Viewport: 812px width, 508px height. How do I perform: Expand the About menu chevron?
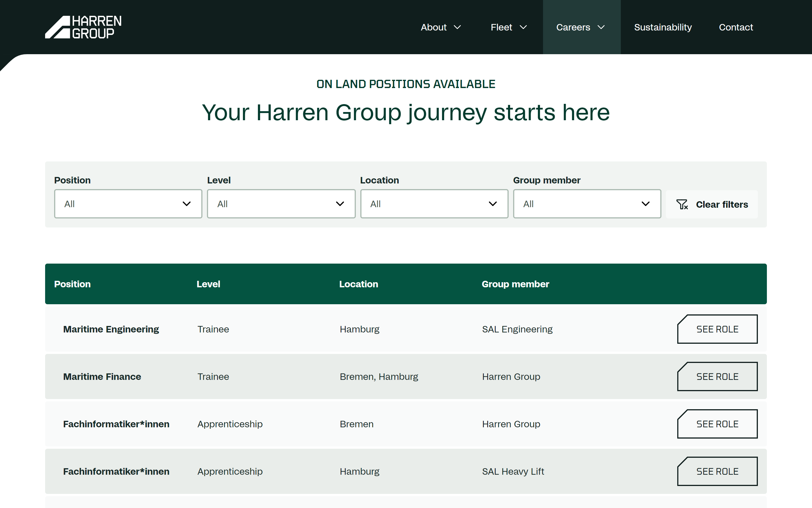(x=457, y=27)
